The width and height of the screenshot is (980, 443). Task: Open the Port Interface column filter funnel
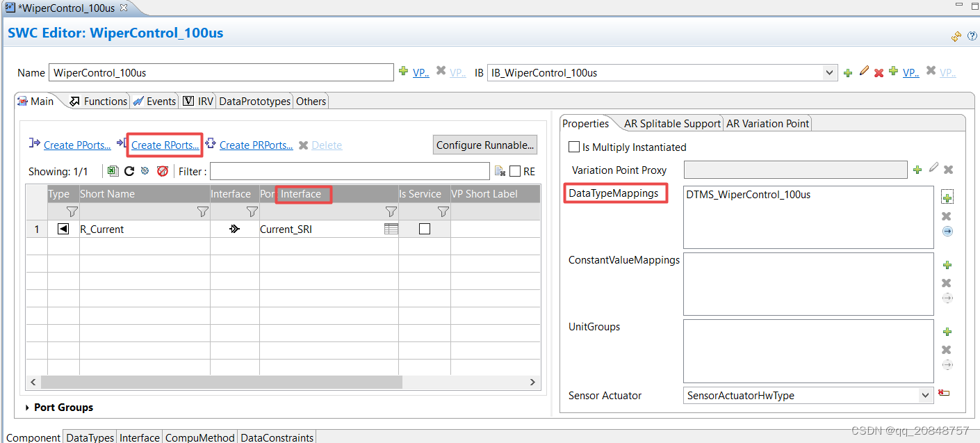[391, 211]
